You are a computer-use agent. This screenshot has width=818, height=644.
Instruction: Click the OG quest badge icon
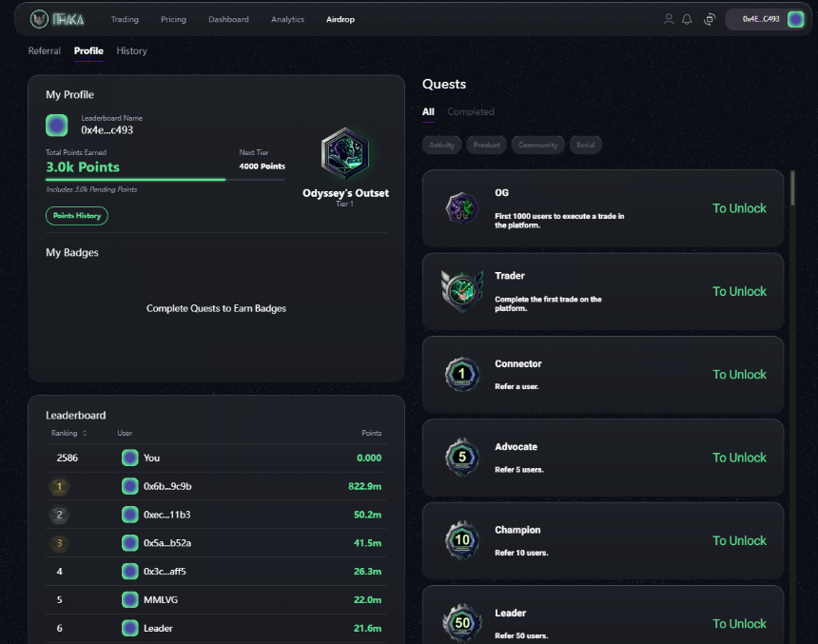click(x=461, y=208)
